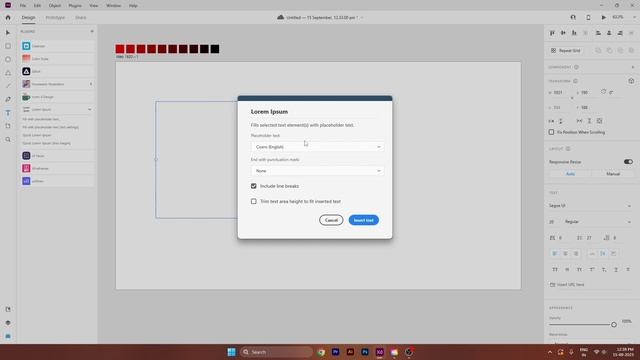Open the File menu
This screenshot has width=640, height=360.
point(23,6)
